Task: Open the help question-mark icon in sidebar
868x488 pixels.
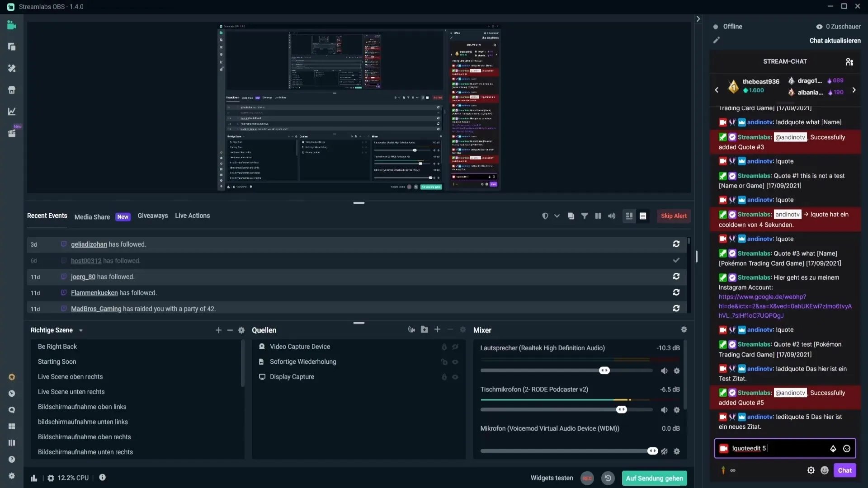Action: [12, 460]
